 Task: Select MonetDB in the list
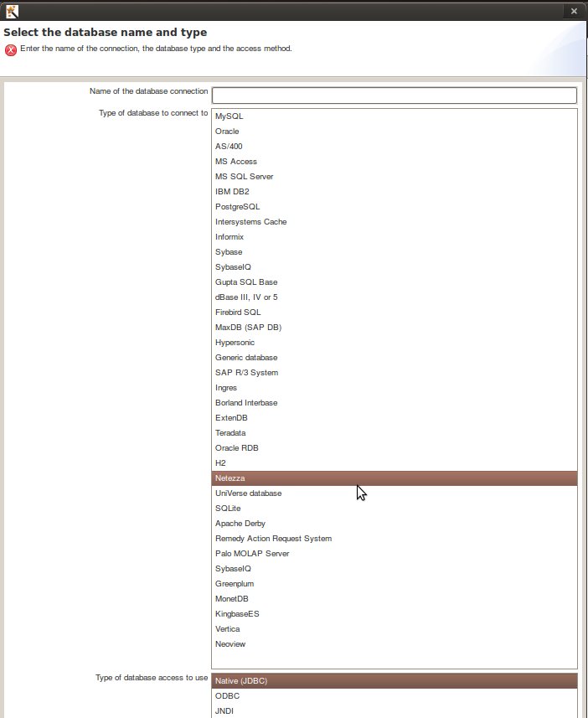[x=395, y=600]
